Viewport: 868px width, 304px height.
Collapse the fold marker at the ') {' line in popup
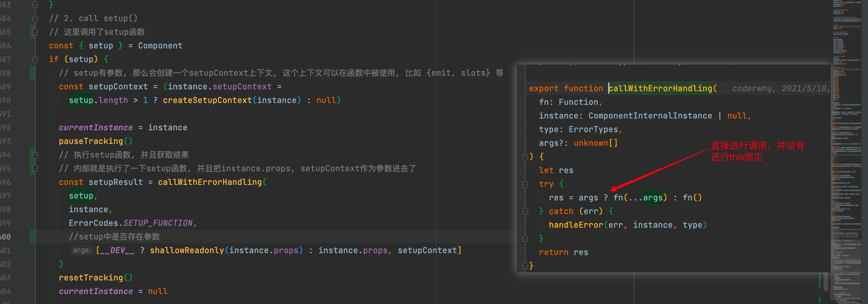point(525,157)
